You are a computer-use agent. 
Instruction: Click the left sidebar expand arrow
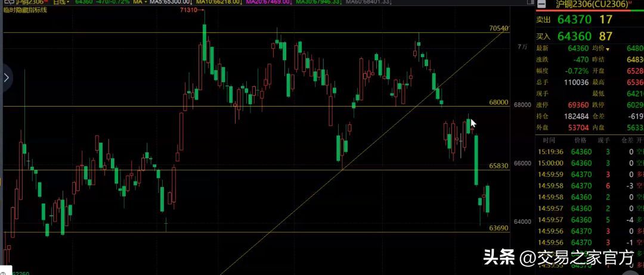[x=7, y=77]
